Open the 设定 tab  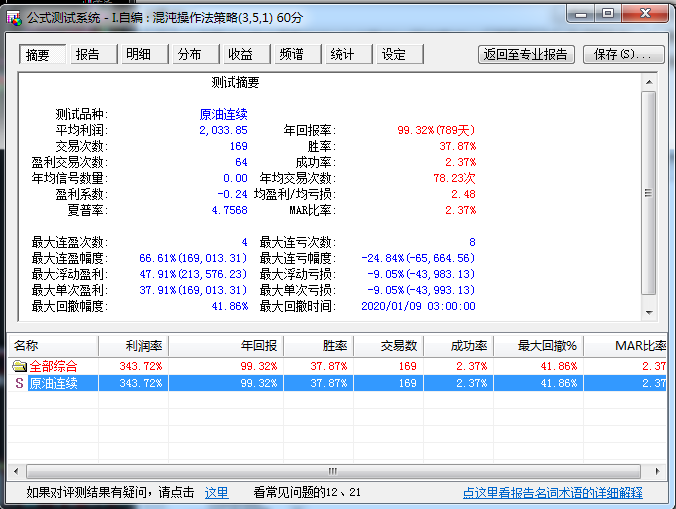(x=393, y=54)
